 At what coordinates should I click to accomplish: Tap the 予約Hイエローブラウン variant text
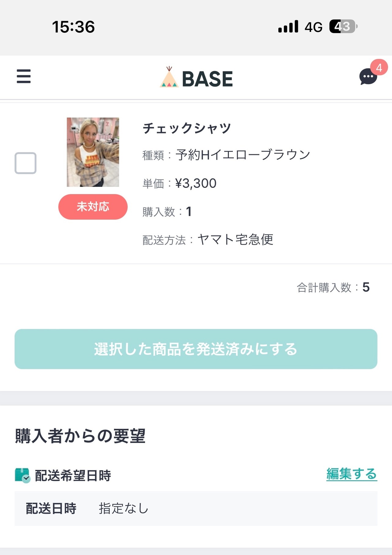(243, 155)
